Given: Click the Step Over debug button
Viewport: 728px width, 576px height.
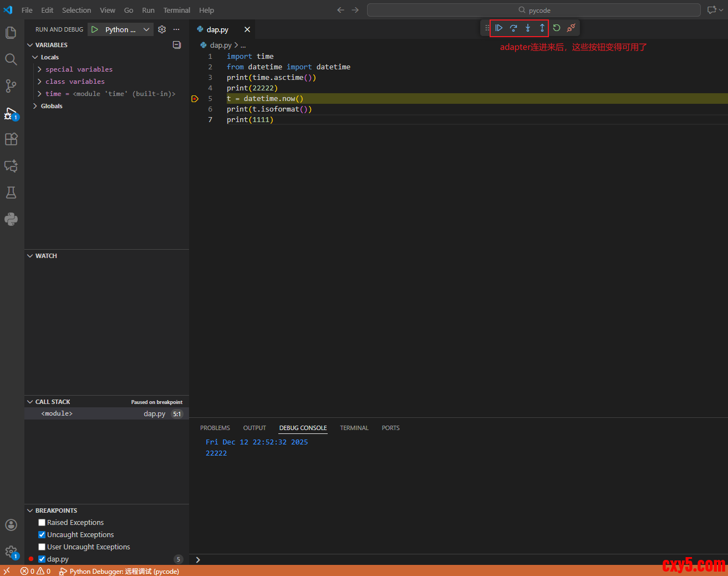Looking at the screenshot, I should click(513, 28).
